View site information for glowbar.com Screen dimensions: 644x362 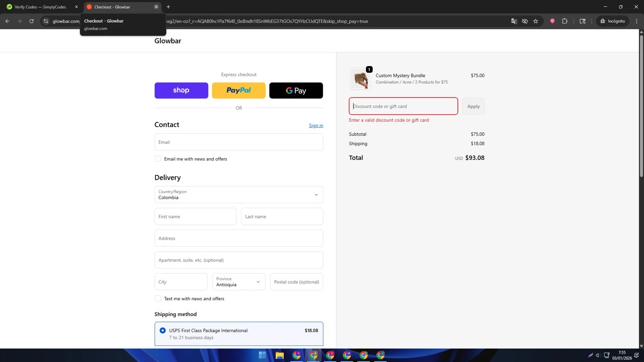(x=46, y=21)
